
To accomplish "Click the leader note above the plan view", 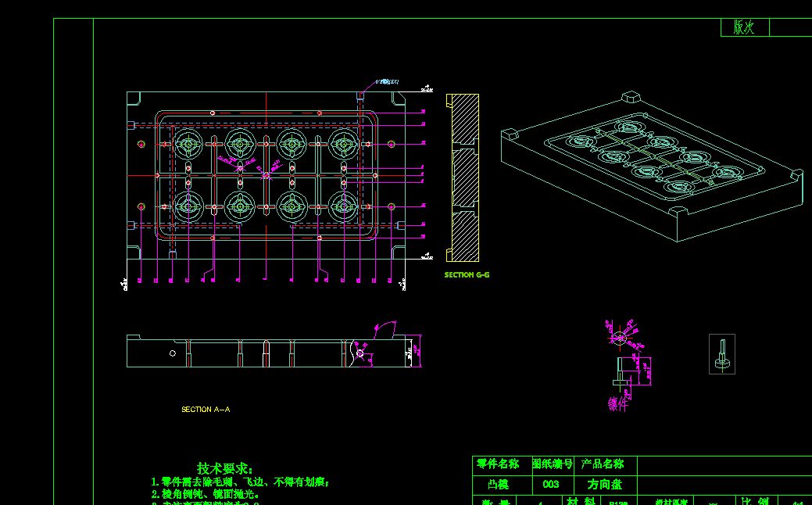I will pyautogui.click(x=387, y=82).
